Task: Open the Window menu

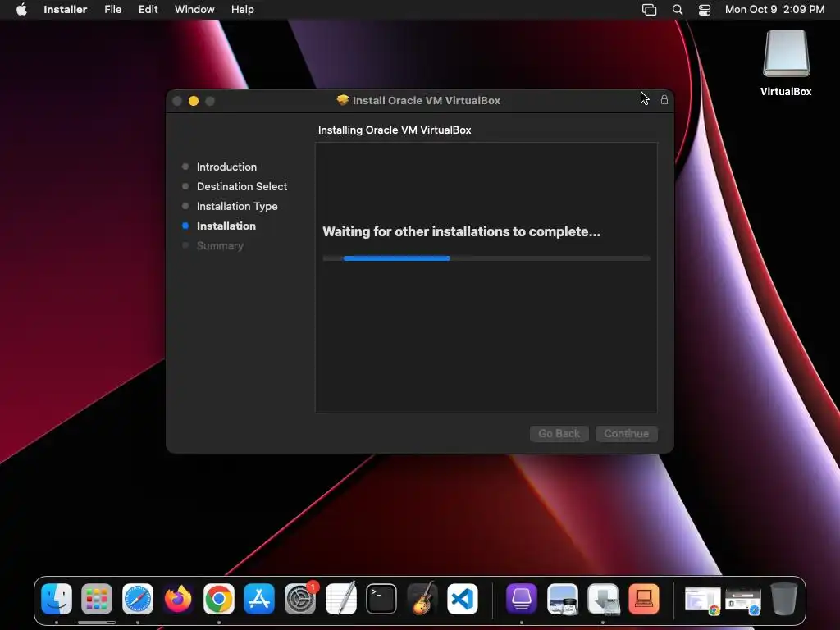Action: (x=194, y=10)
